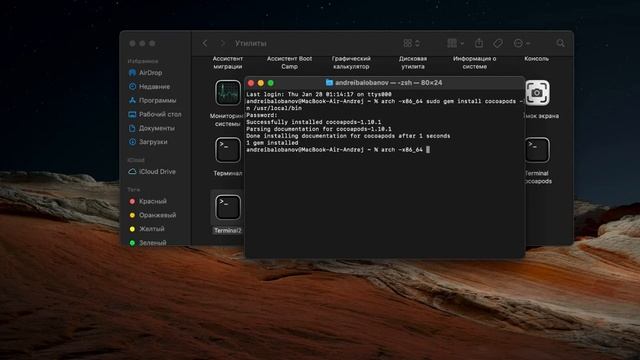Click the Terminal title bar folder icon
Viewport: 640px width, 360px height.
click(x=329, y=82)
